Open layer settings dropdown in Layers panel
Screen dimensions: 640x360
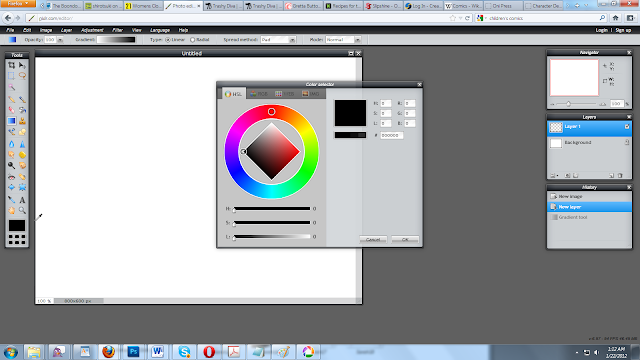pos(553,176)
